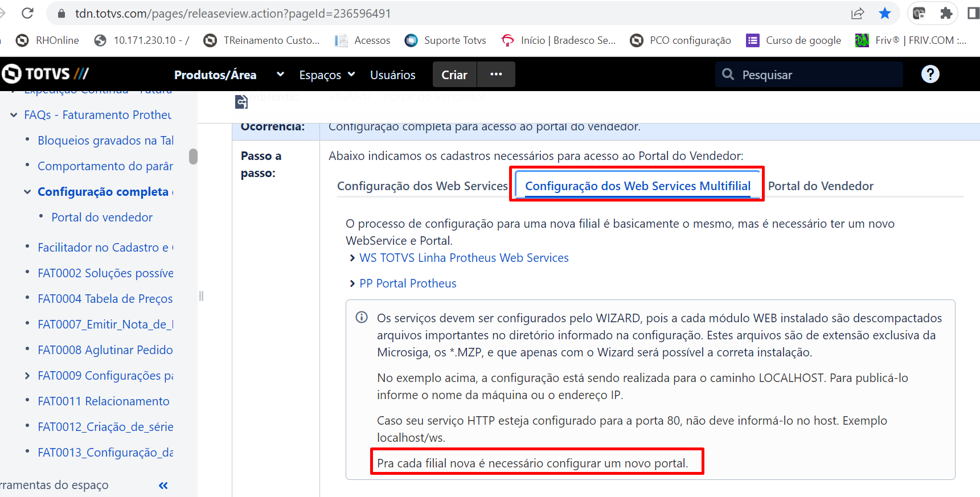Open FAT0009 Configurações page link
980x497 pixels.
pyautogui.click(x=105, y=376)
